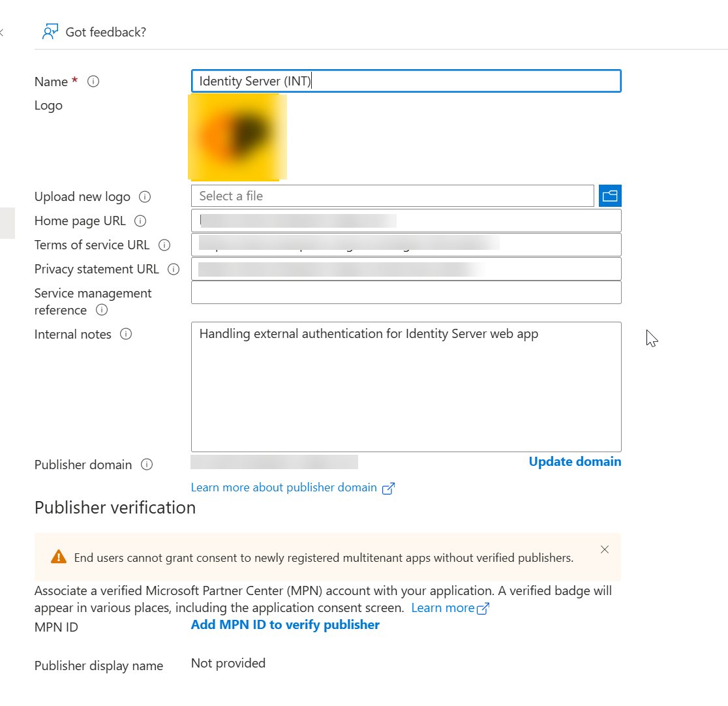728x706 pixels.
Task: Click the app logo thumbnail
Action: coord(237,137)
